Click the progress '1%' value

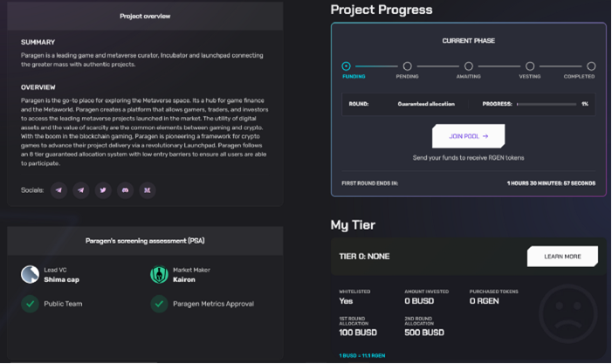pos(585,104)
